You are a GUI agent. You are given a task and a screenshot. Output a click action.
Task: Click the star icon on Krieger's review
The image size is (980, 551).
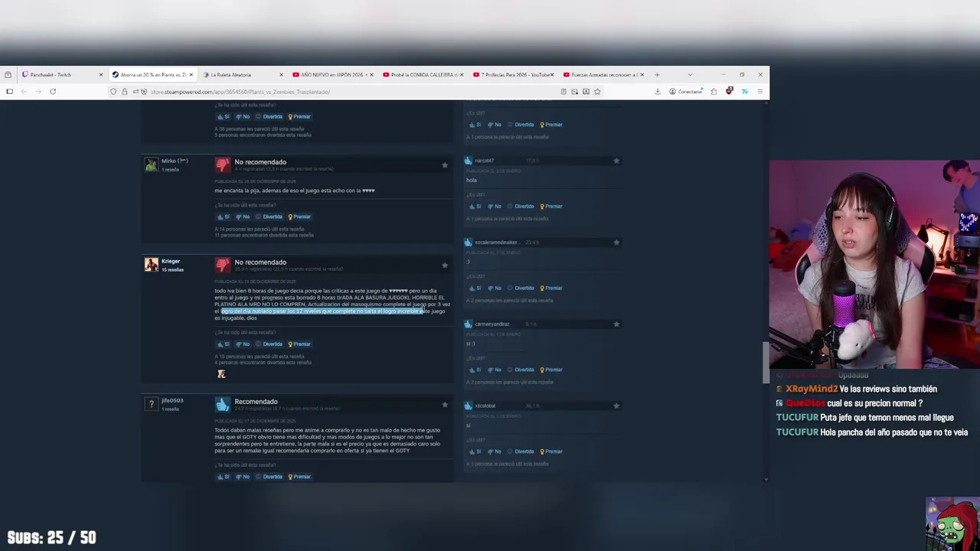coord(444,265)
